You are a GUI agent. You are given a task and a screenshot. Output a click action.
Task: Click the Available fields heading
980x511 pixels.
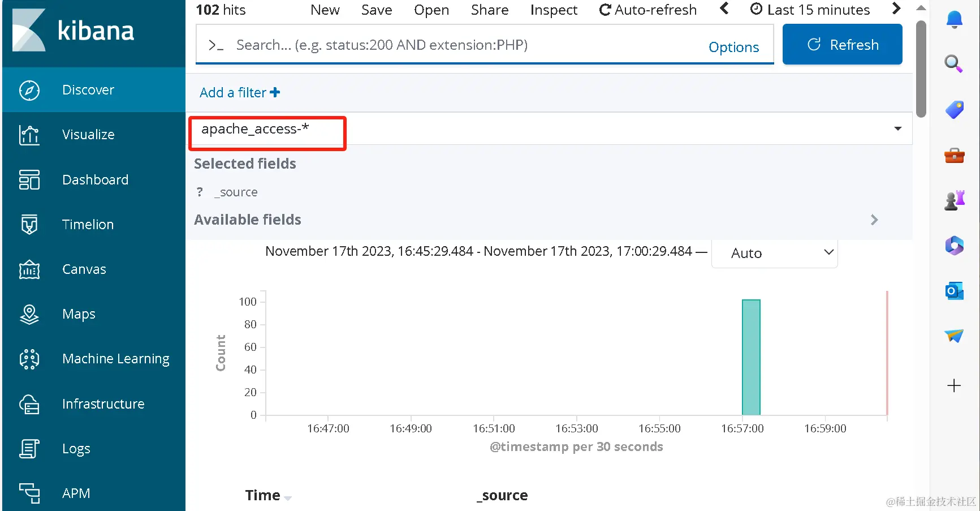[248, 220]
